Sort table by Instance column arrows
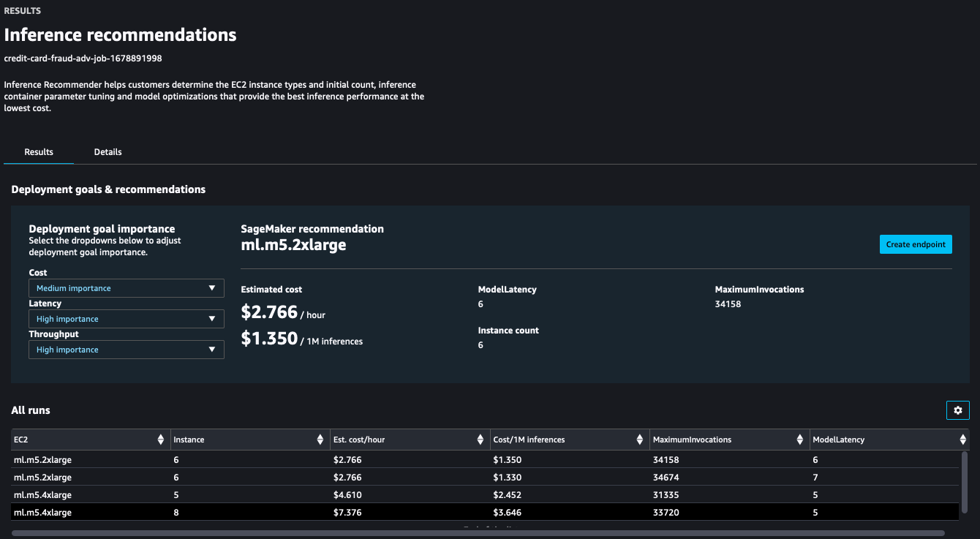The width and height of the screenshot is (980, 539). 320,440
